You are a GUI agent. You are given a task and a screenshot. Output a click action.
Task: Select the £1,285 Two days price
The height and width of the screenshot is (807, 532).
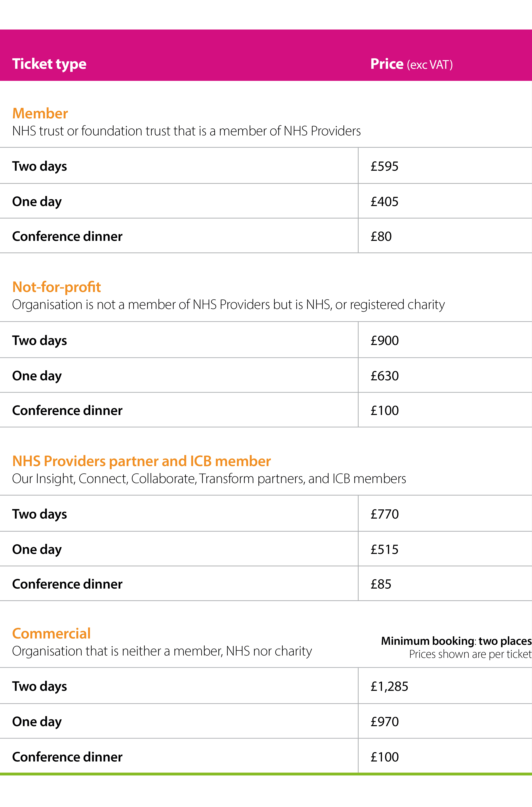tap(389, 686)
